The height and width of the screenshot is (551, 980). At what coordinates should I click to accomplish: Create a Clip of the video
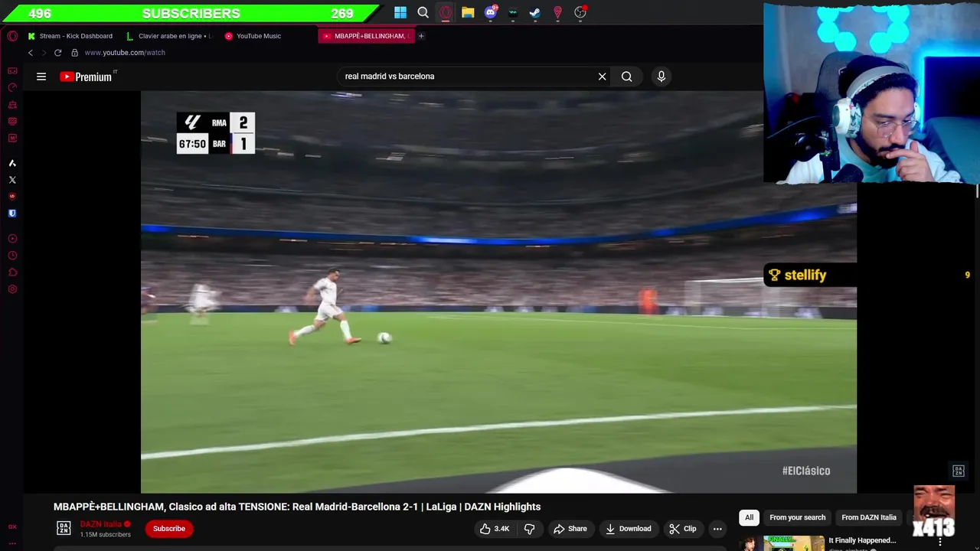tap(682, 529)
